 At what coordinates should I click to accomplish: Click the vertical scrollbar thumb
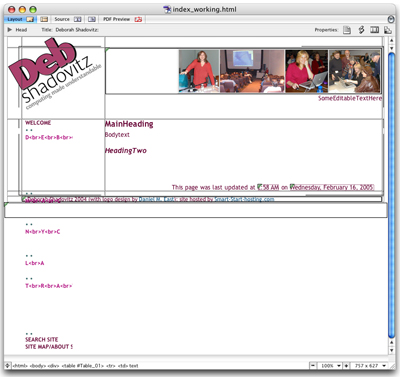(x=392, y=195)
